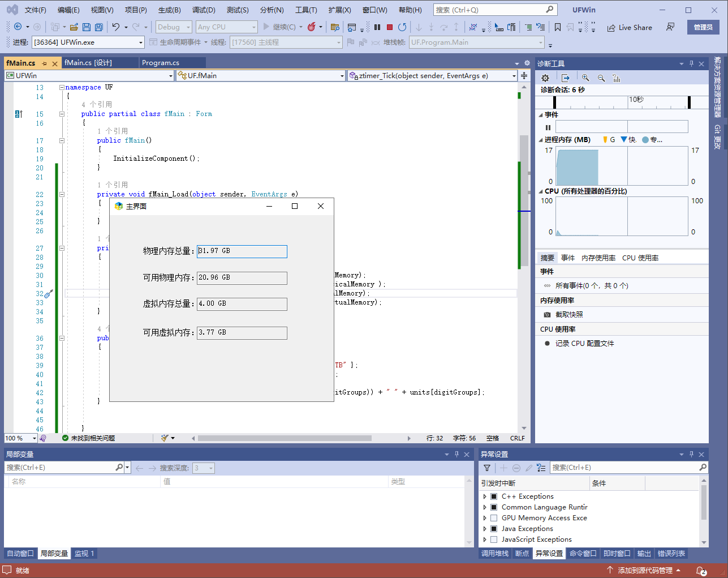Screen dimensions: 728x578
Task: Switch to the fMain.cs [设计] tab
Action: [x=88, y=63]
